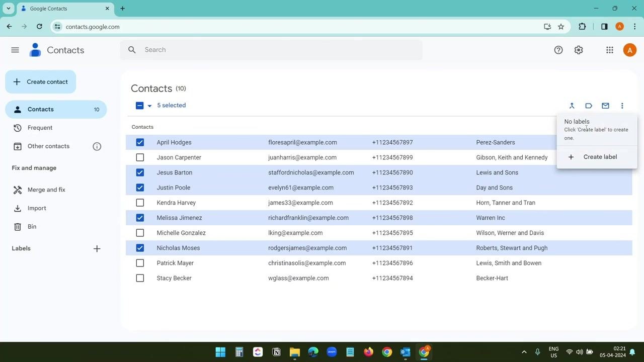This screenshot has width=644, height=362.
Task: Check Kendra Harvey checkbox
Action: [x=140, y=203]
